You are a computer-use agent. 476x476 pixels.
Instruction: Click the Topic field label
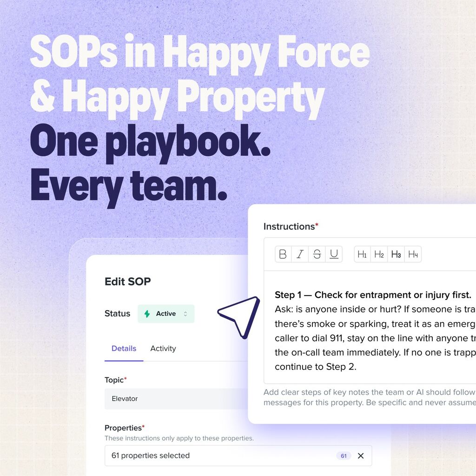115,380
